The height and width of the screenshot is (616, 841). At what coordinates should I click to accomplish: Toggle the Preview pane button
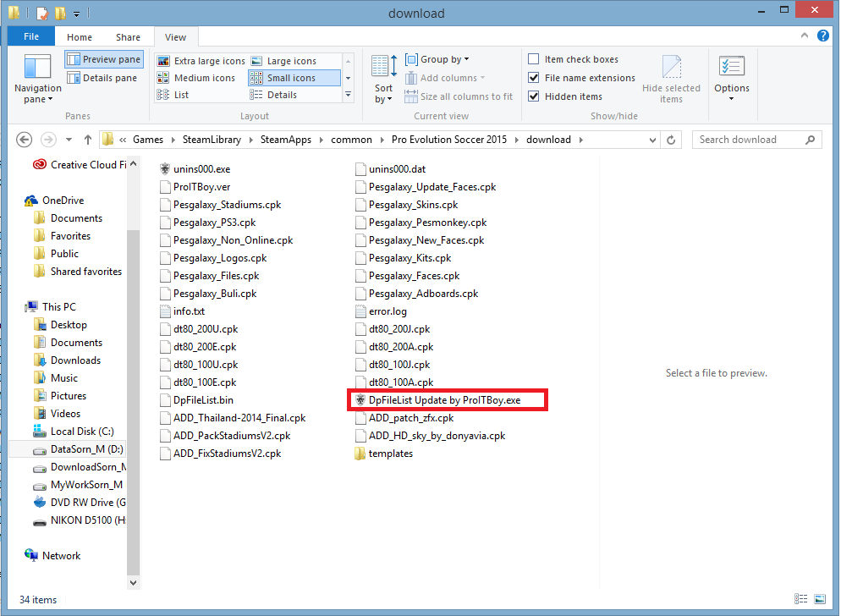104,59
